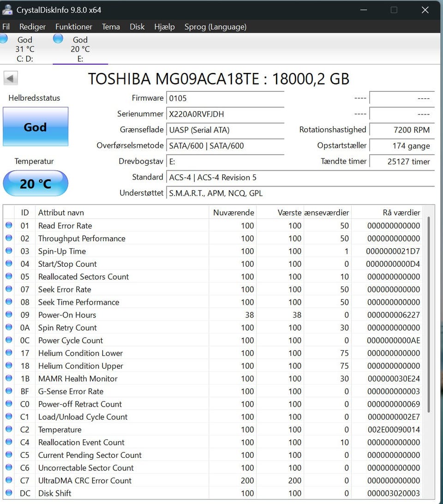
Task: Click the previous disk arrow button
Action: (11, 78)
